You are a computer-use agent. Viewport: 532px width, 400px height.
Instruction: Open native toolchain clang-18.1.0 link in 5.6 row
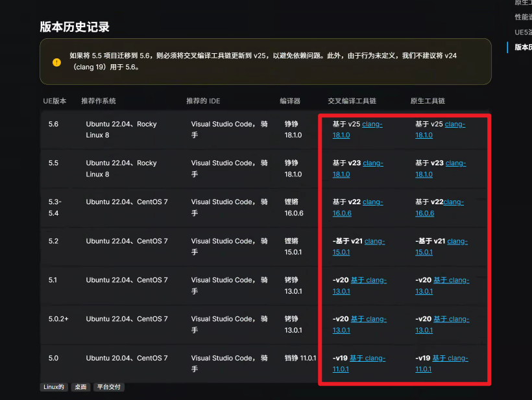coord(440,130)
